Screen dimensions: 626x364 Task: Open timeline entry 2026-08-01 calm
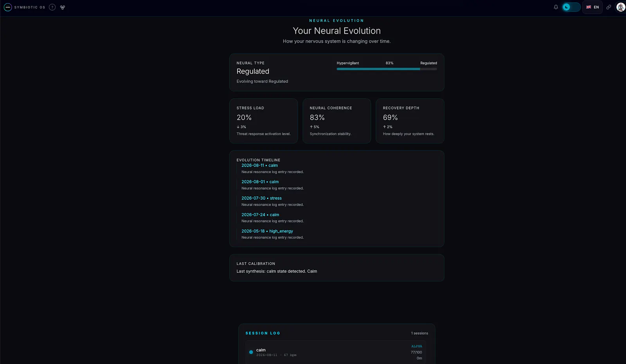(x=260, y=182)
